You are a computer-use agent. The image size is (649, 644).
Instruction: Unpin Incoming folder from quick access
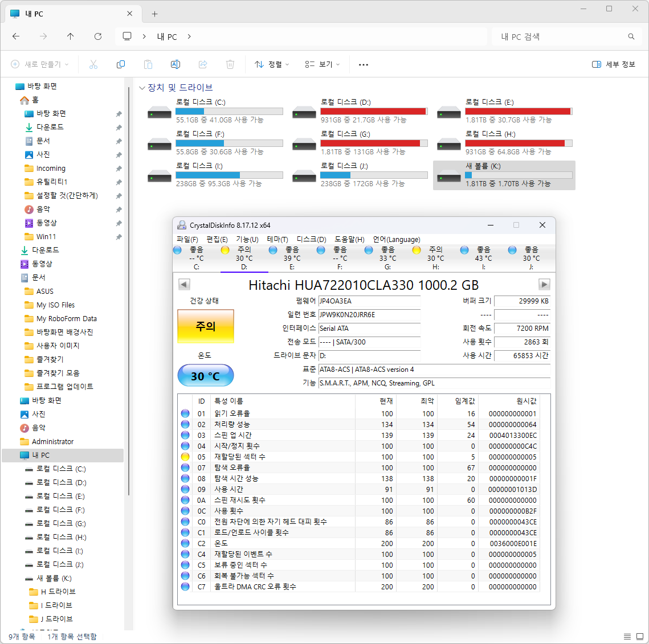click(x=119, y=169)
